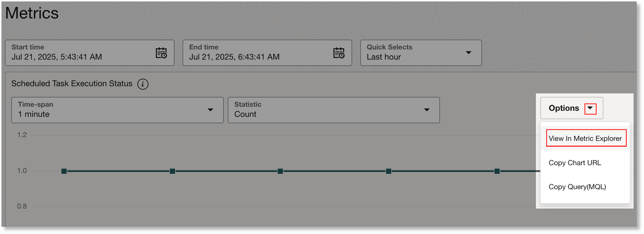Open the Start time calendar picker icon
This screenshot has width=644, height=234.
coord(162,53)
